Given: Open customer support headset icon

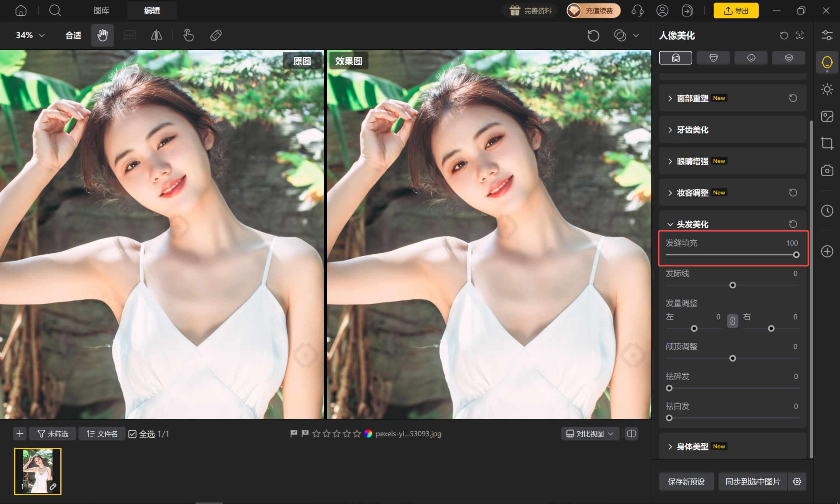Looking at the screenshot, I should 637,10.
